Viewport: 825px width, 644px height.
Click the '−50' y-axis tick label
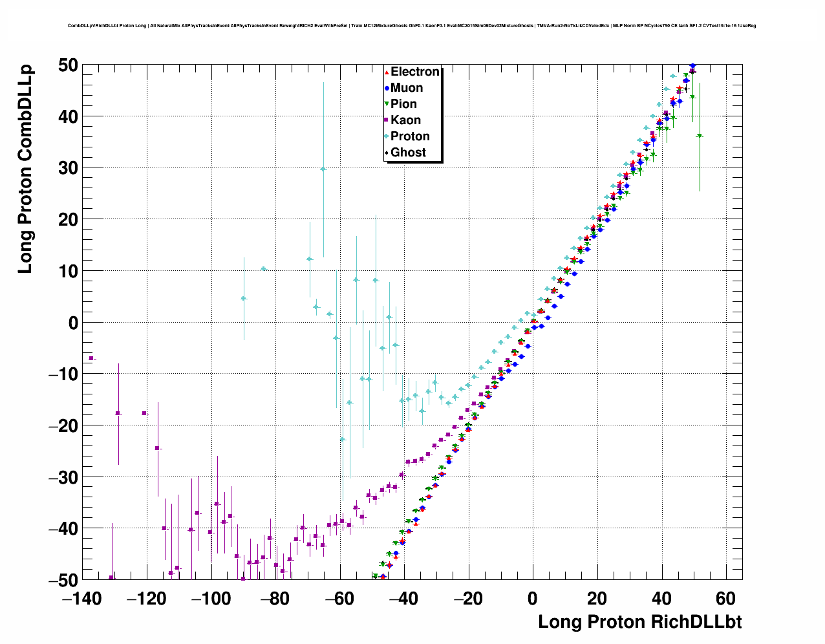click(x=63, y=581)
